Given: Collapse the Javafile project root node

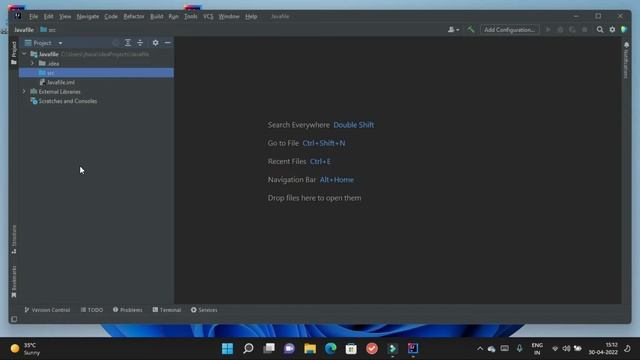Looking at the screenshot, I should point(24,54).
